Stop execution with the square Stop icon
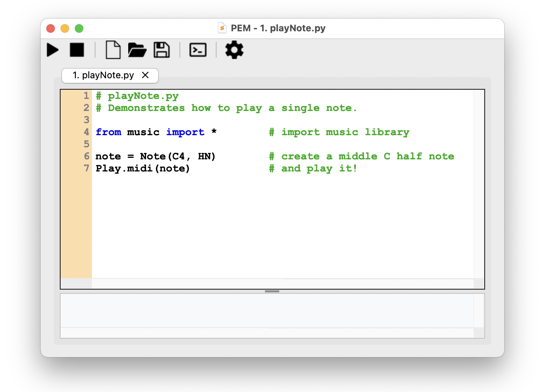Screen dimensions: 557x392 (x=77, y=50)
